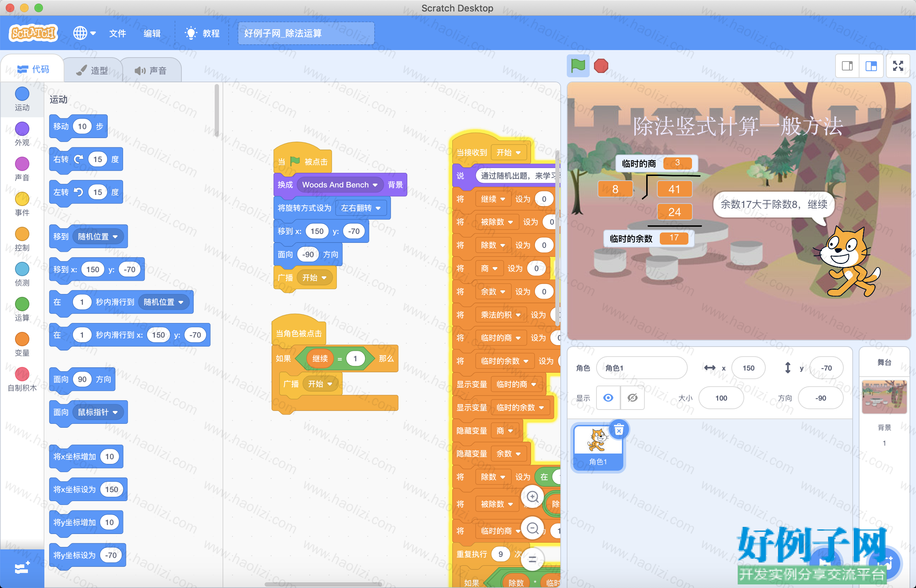Click the sprite x position field

748,368
